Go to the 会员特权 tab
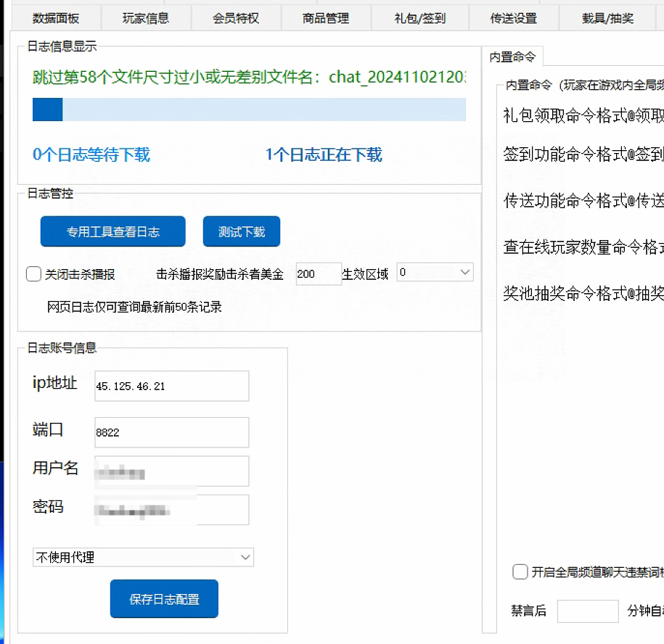The height and width of the screenshot is (644, 664). coord(236,18)
